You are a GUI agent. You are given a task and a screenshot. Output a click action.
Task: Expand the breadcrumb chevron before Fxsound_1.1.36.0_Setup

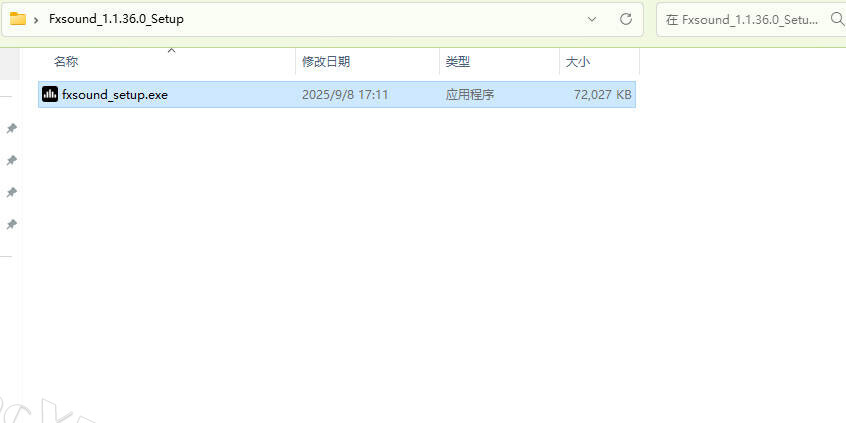pos(37,19)
